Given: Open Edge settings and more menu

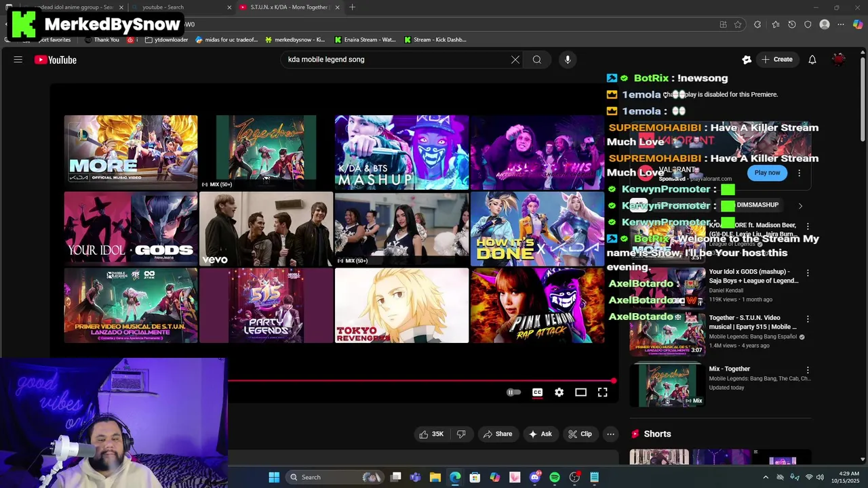Looking at the screenshot, I should pos(841,24).
